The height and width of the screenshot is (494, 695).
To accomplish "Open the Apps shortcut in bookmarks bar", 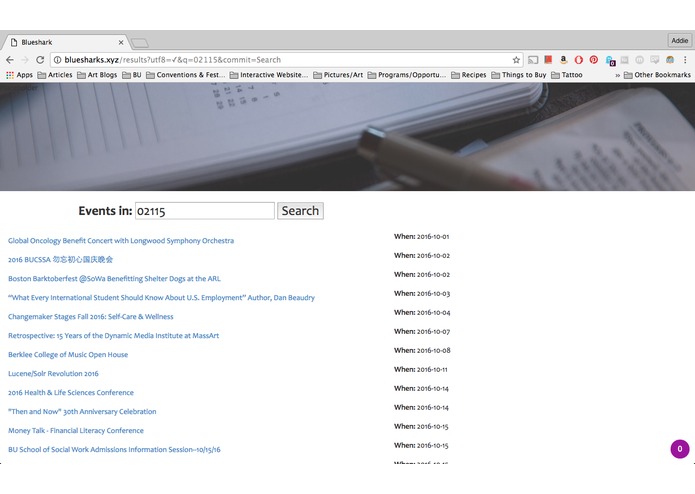I will tap(19, 75).
